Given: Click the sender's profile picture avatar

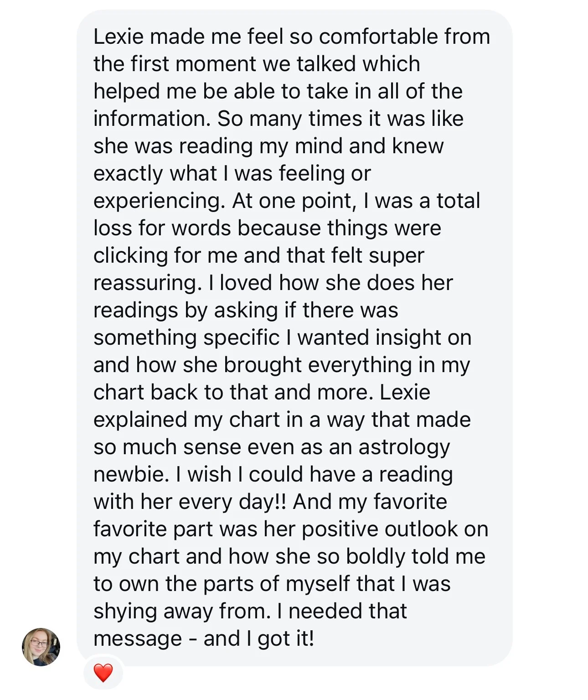Looking at the screenshot, I should pyautogui.click(x=41, y=647).
